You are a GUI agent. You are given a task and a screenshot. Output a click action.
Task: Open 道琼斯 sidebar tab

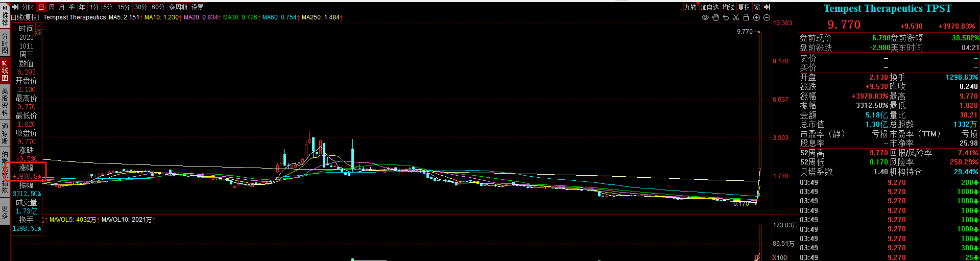5,133
